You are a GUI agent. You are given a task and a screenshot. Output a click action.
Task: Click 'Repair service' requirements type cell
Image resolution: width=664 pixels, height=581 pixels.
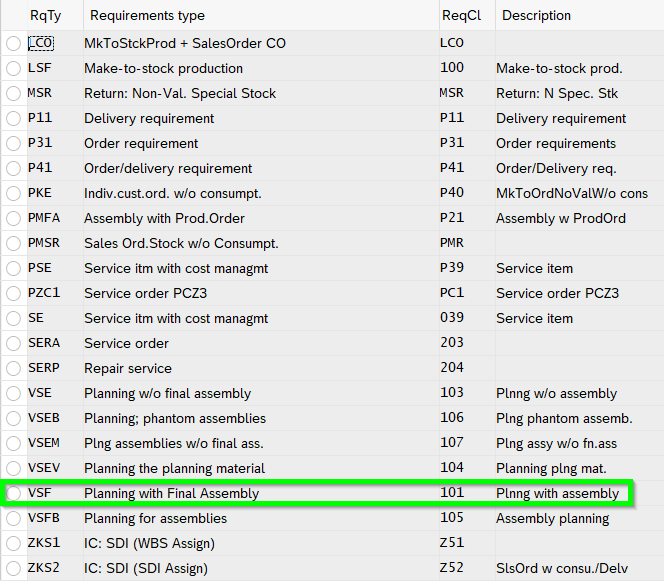pos(128,368)
